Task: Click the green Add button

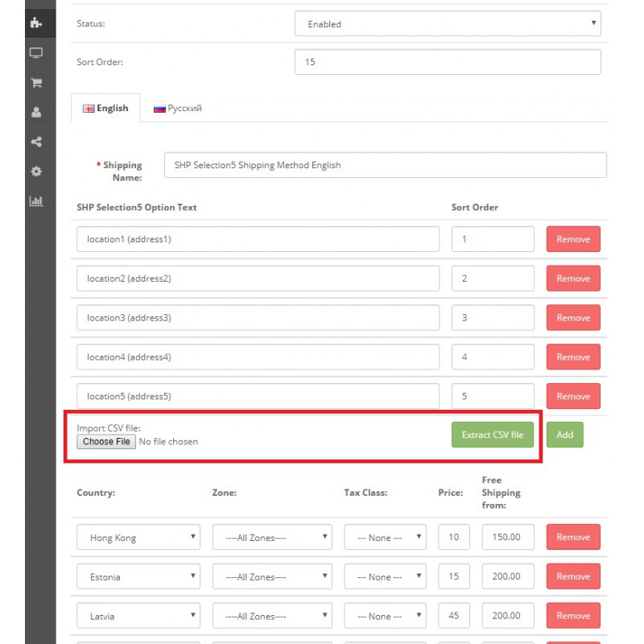Action: click(x=565, y=435)
